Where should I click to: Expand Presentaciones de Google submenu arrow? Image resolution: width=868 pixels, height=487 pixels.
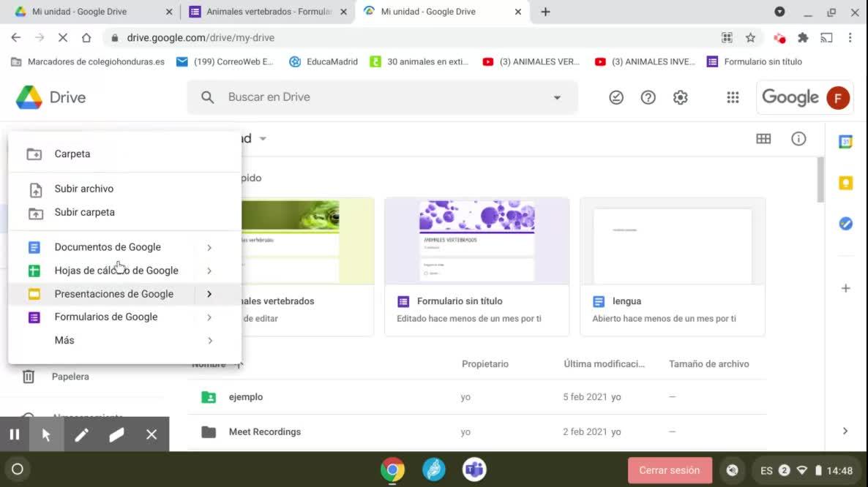(x=209, y=294)
